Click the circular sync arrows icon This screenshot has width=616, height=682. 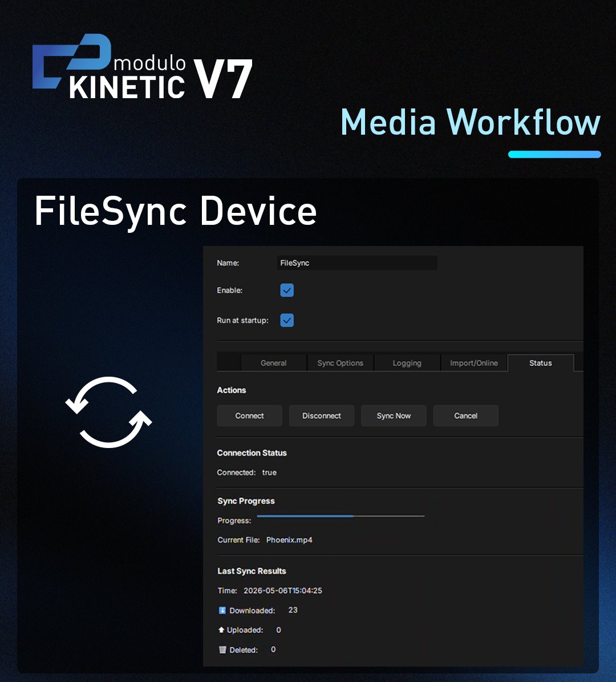click(109, 412)
